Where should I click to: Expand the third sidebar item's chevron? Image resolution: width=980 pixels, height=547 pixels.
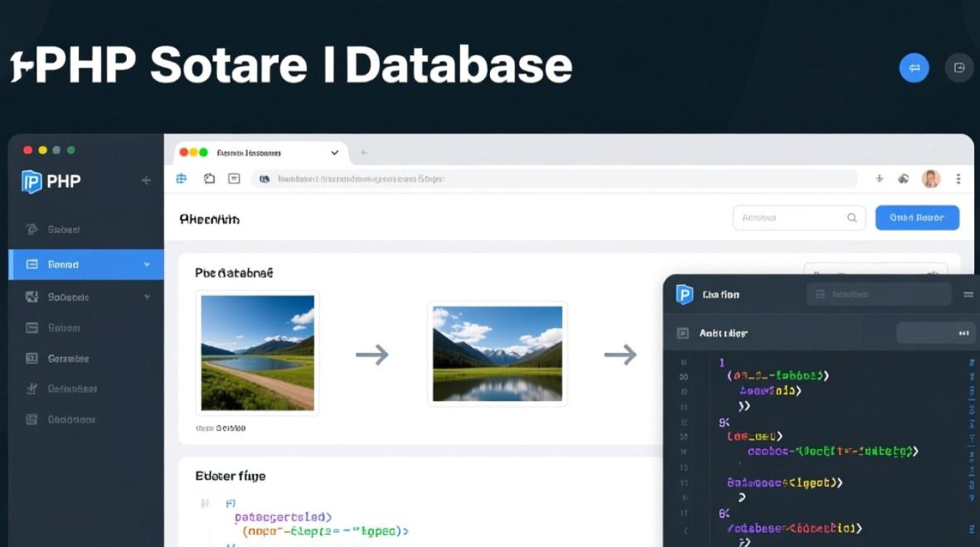pyautogui.click(x=147, y=297)
